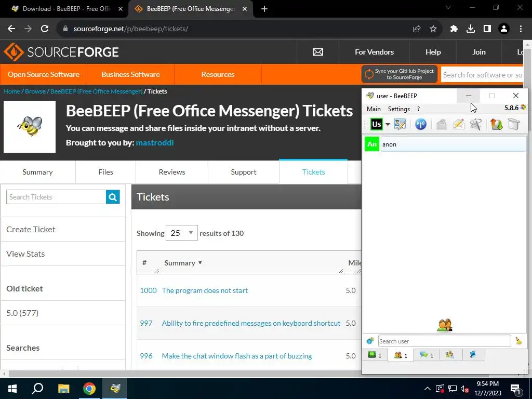Click the blue broadcast antenna icon
The width and height of the screenshot is (532, 399).
pyautogui.click(x=421, y=124)
